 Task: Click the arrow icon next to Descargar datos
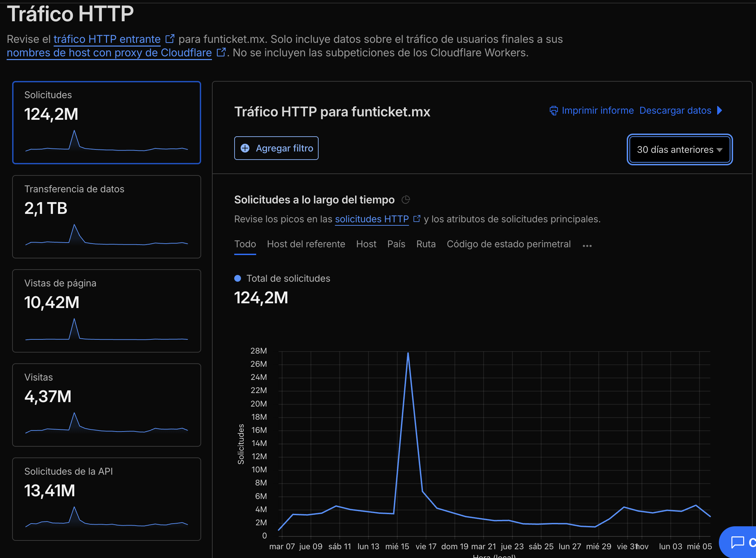click(x=720, y=110)
